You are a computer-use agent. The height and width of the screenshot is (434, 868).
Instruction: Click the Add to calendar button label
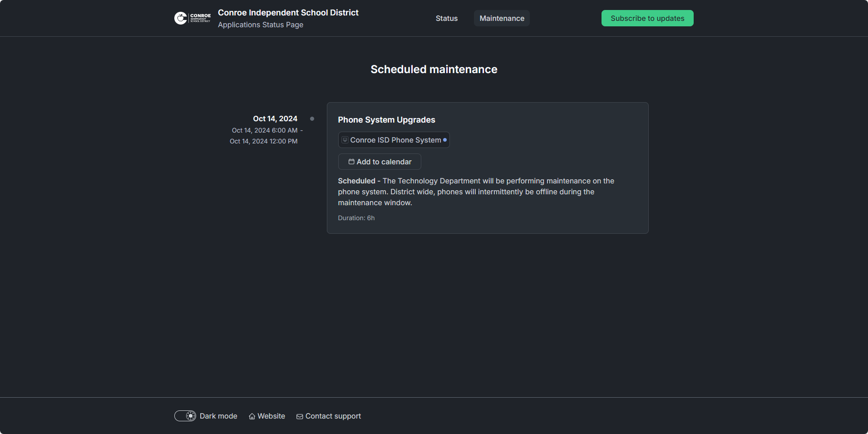point(384,162)
